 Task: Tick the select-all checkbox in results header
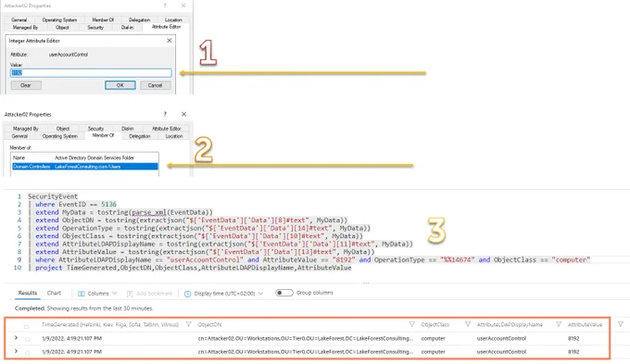(x=27, y=327)
